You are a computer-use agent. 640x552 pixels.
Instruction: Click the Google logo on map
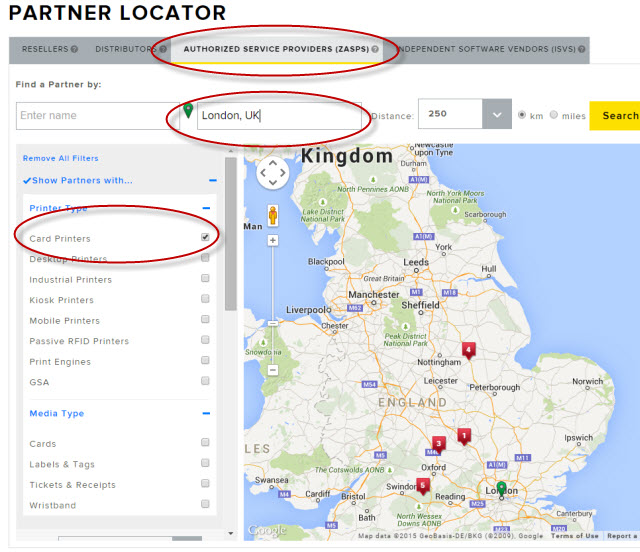coord(267,530)
